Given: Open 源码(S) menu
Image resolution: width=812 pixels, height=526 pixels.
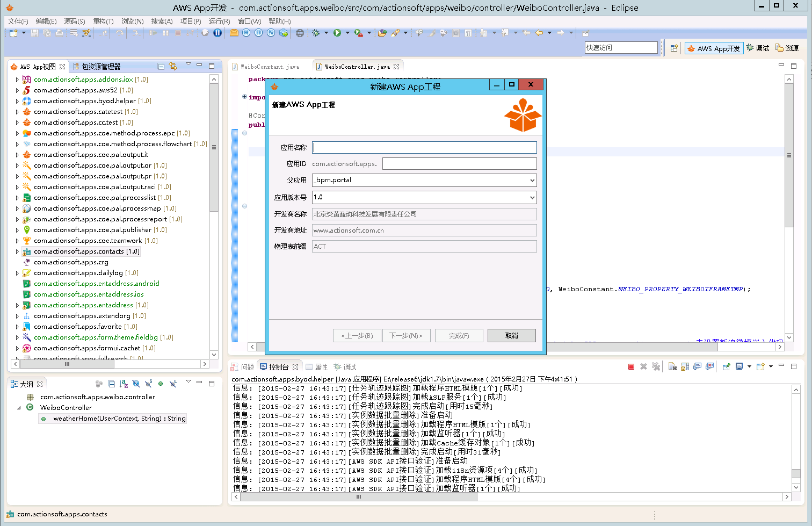Looking at the screenshot, I should pos(74,21).
